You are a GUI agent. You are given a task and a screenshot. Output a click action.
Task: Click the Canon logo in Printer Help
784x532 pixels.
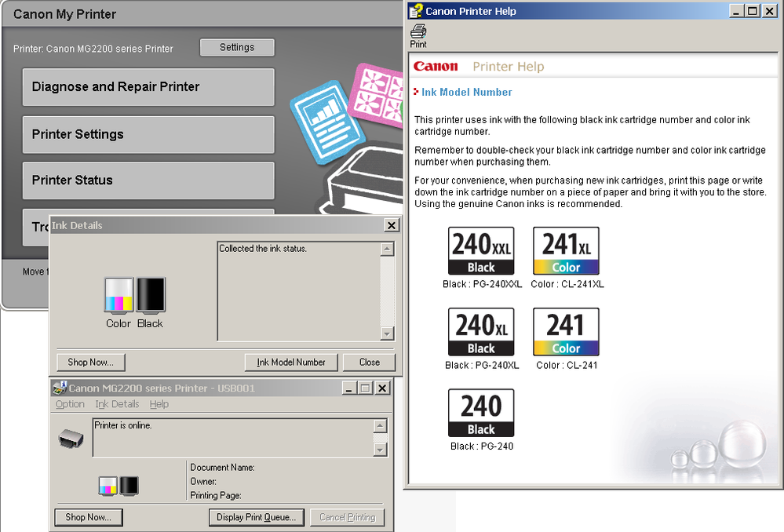(436, 67)
